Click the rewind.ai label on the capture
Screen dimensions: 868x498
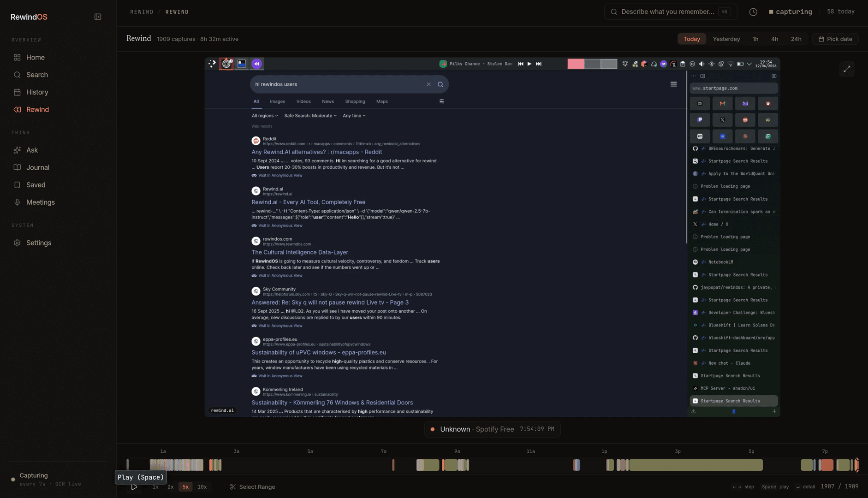tap(222, 410)
